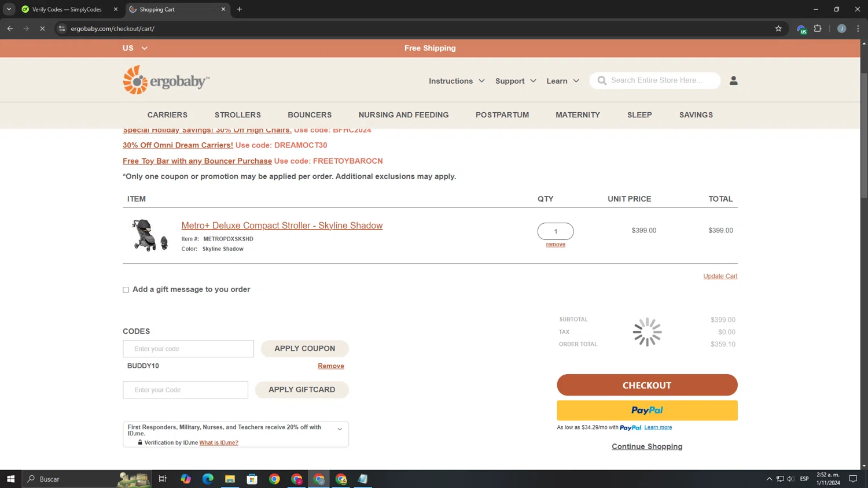Click the stroller product thumbnail
Viewport: 868px width, 488px height.
point(149,235)
